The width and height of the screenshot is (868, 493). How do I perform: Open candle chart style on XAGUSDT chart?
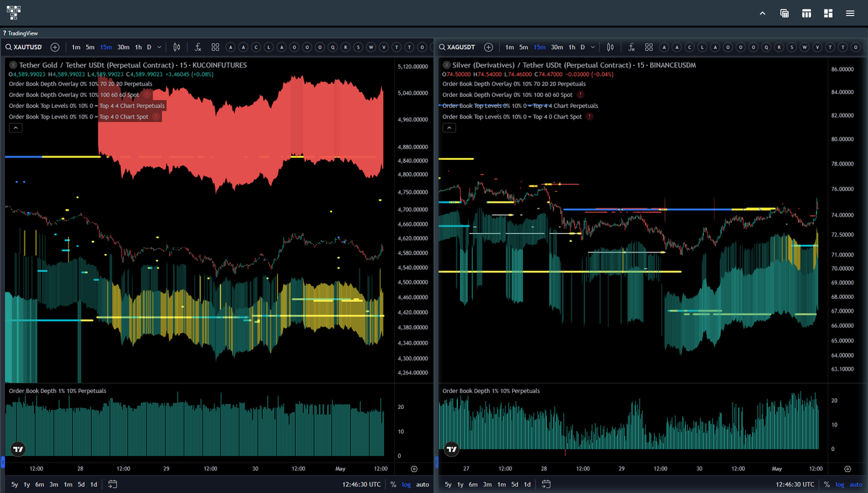click(x=610, y=47)
